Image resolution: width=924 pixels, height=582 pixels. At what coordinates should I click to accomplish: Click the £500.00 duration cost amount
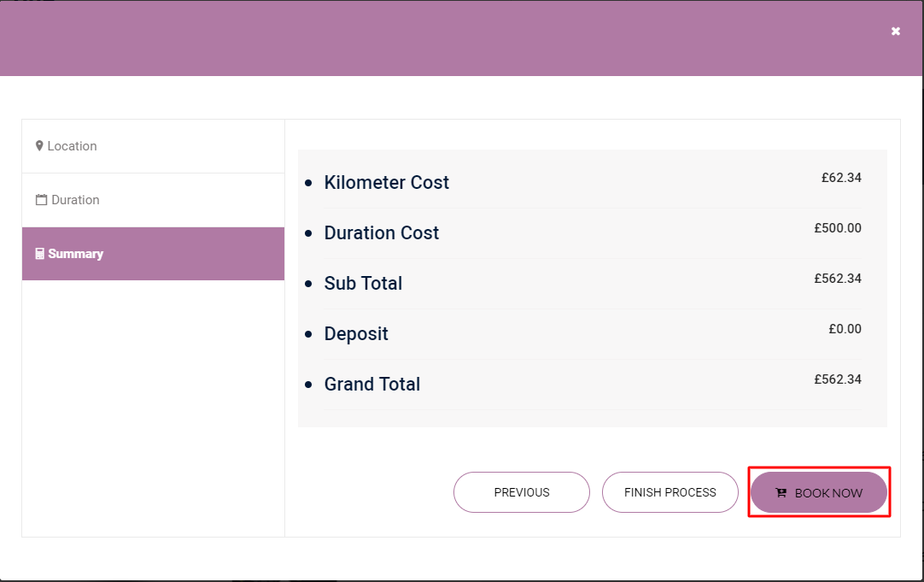point(838,228)
